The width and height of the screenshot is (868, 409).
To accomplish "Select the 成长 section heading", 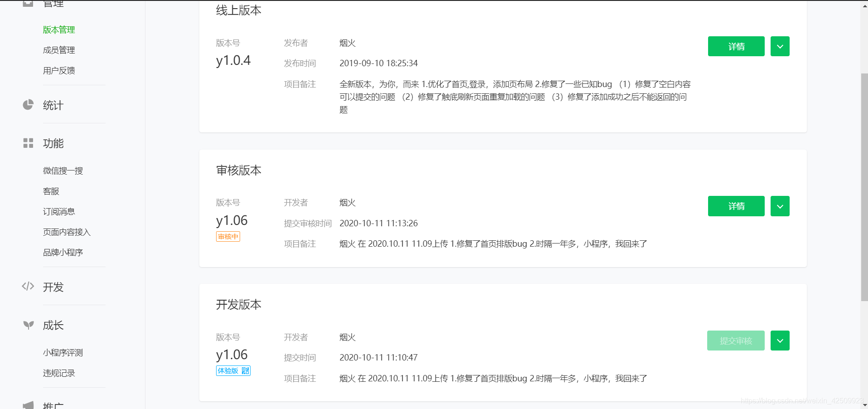I will pos(53,325).
